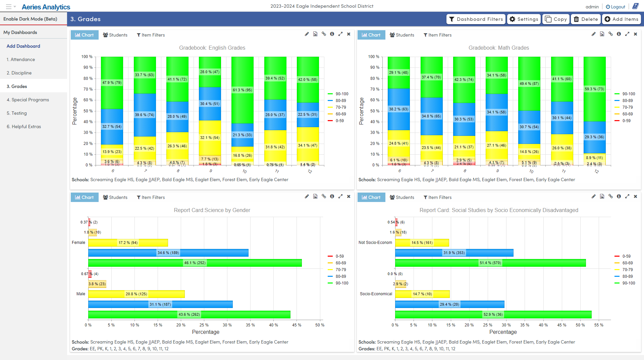This screenshot has height=360, width=644.
Task: Click the link icon on Science by Gender chart
Action: pos(324,197)
